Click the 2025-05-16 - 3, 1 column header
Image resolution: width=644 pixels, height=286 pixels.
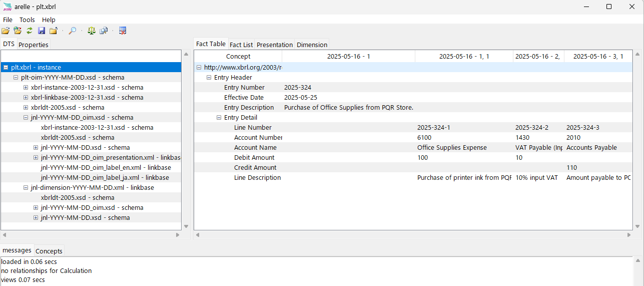point(598,56)
